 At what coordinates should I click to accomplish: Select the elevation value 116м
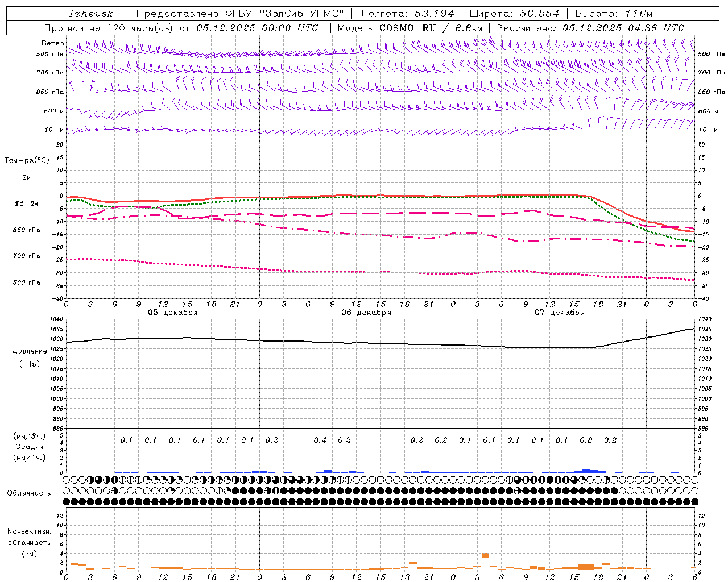point(638,14)
